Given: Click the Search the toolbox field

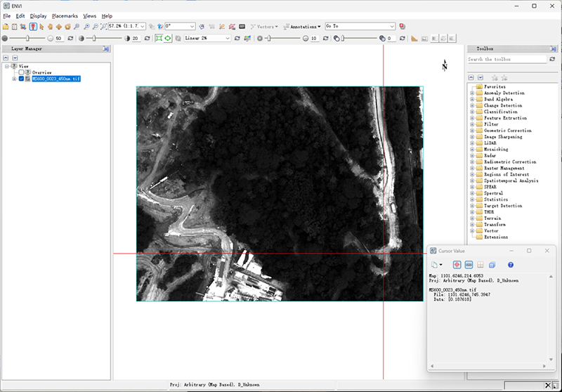Looking at the screenshot, I should click(507, 60).
